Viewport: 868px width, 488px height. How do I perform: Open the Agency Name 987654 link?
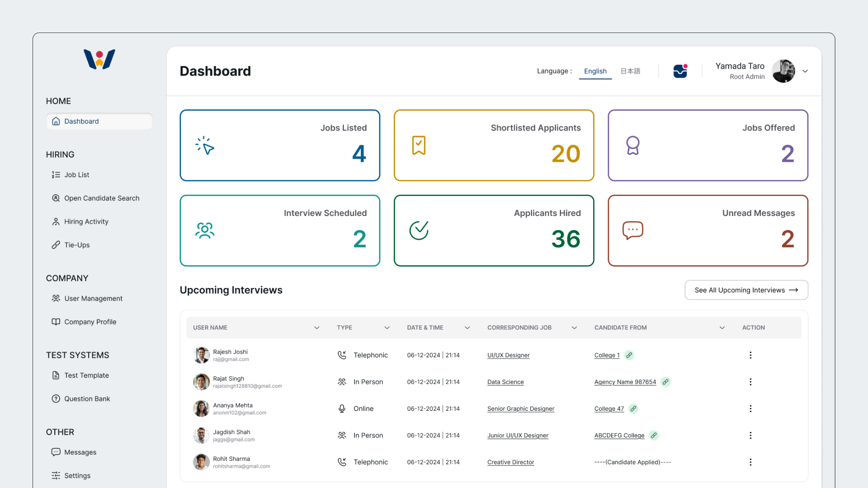625,382
